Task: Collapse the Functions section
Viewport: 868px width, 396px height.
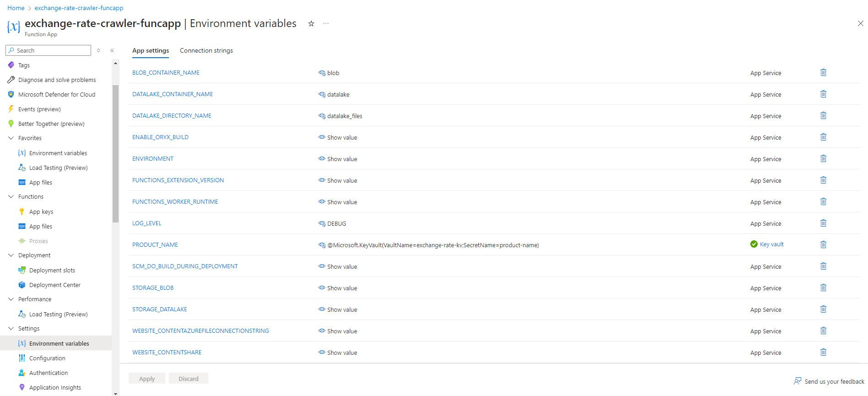Action: click(11, 196)
